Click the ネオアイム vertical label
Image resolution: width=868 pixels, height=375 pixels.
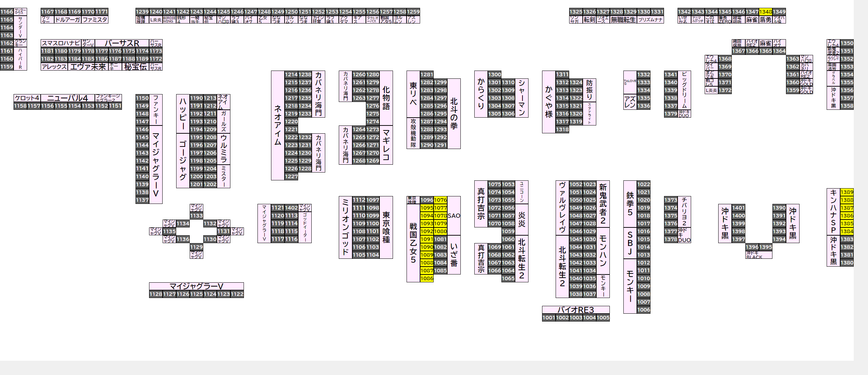click(278, 125)
